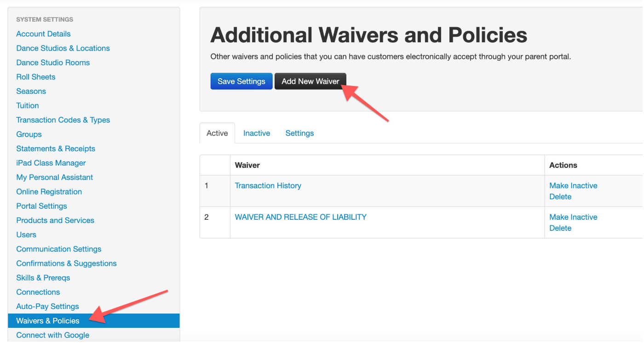
Task: Delete the Transaction History waiver
Action: click(x=560, y=197)
